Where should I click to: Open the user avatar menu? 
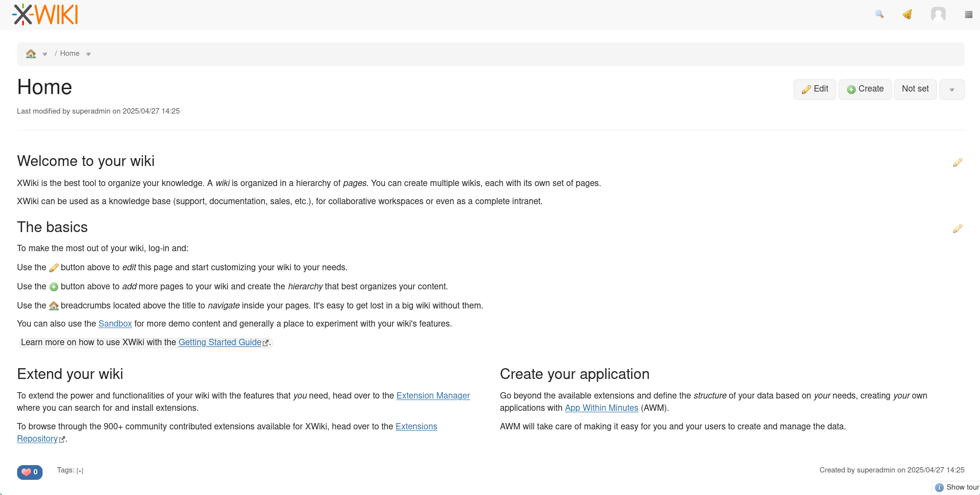click(938, 14)
